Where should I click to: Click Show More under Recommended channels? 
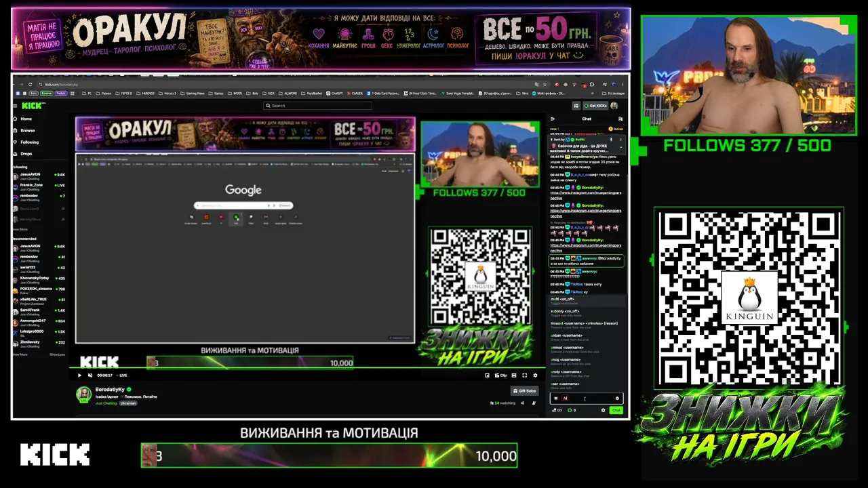[x=20, y=354]
